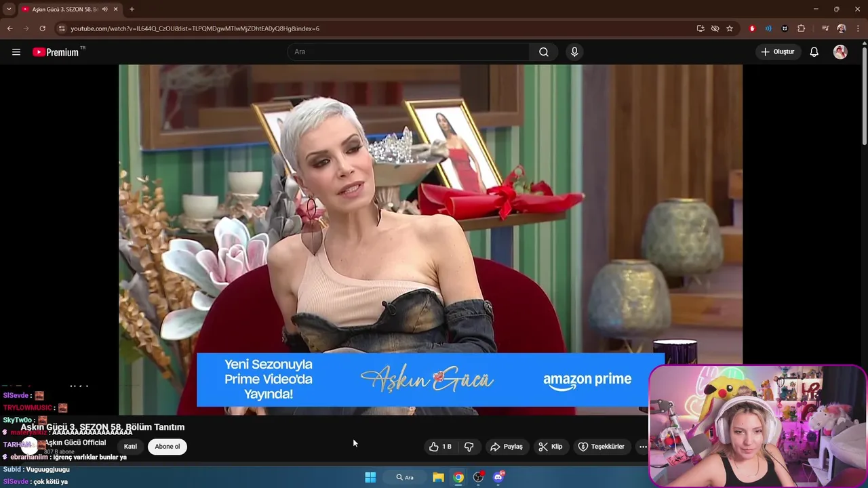The width and height of the screenshot is (868, 488).
Task: Create a clip with Klip button
Action: tap(551, 447)
